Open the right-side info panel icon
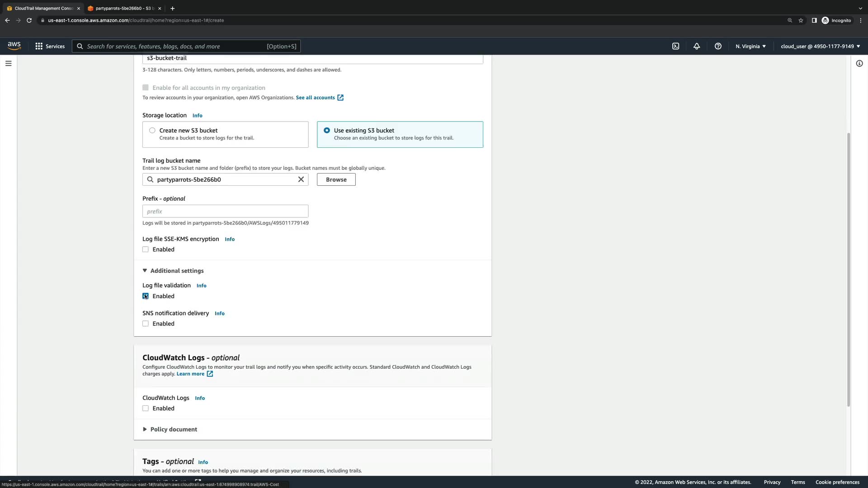Viewport: 868px width, 488px height. 859,63
